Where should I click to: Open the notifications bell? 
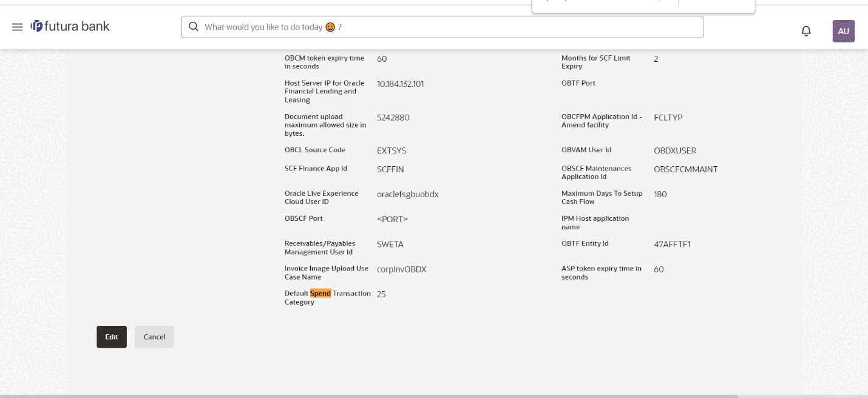[806, 31]
